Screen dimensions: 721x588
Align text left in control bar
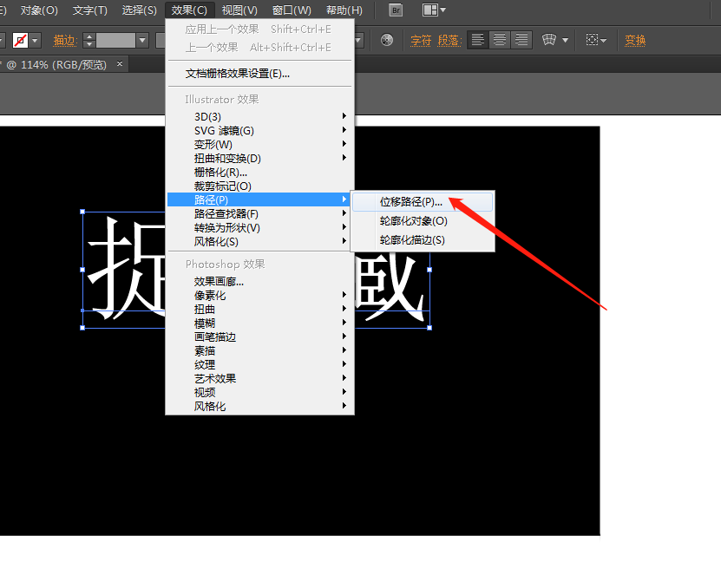click(477, 40)
